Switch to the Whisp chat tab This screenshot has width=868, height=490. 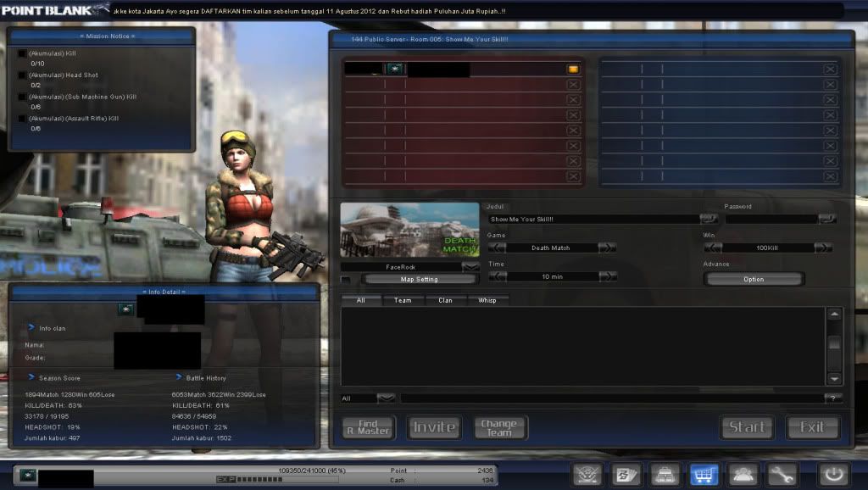[x=487, y=301]
